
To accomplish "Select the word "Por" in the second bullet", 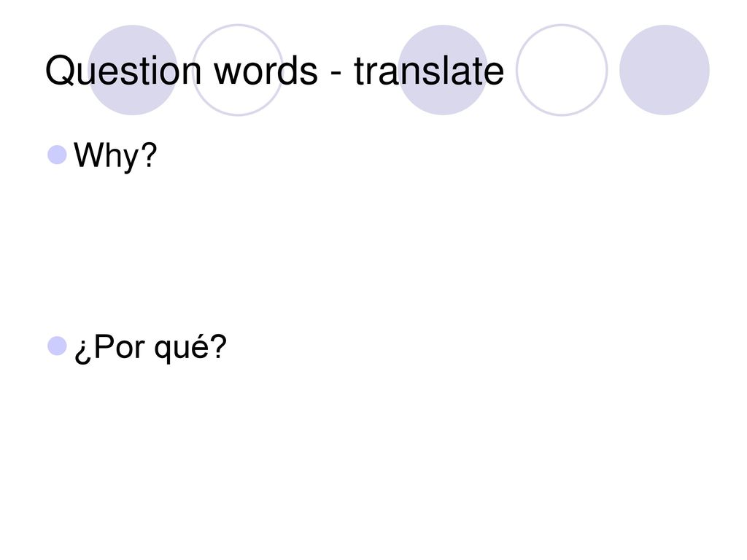I will [x=119, y=346].
